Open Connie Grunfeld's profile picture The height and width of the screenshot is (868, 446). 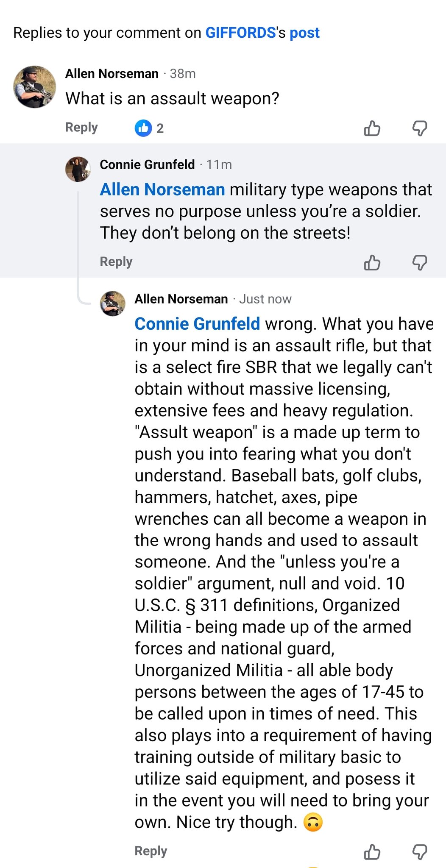pyautogui.click(x=78, y=169)
